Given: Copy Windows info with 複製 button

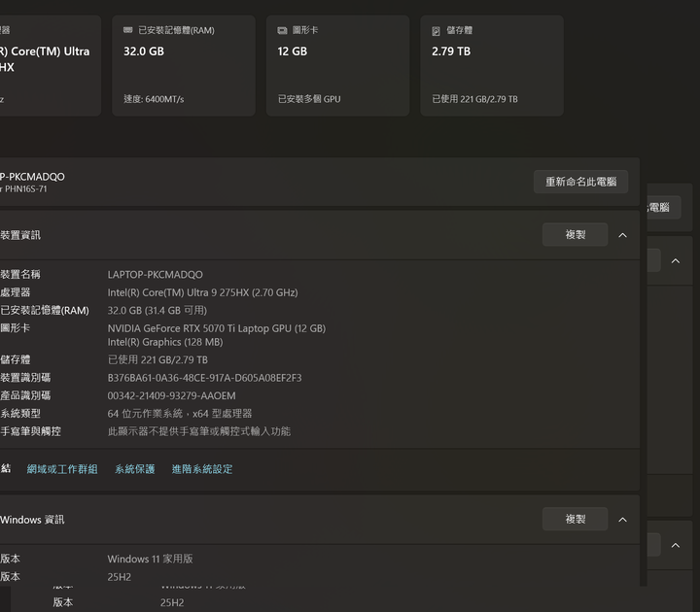Looking at the screenshot, I should pos(575,519).
